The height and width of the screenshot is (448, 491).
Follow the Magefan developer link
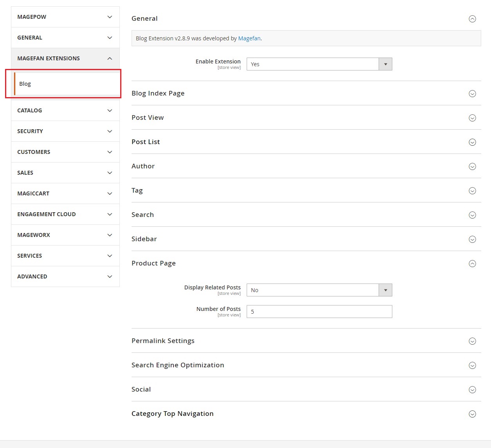pos(249,38)
